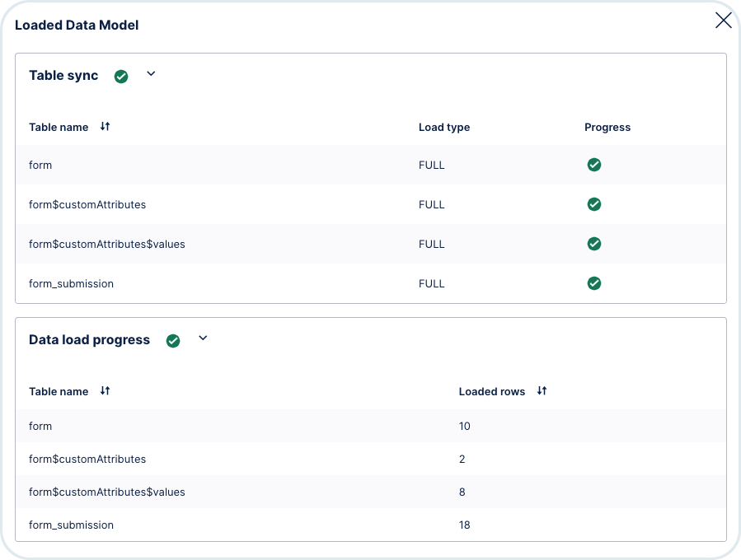Select form row in Data load progress
The image size is (741, 560).
tap(371, 426)
